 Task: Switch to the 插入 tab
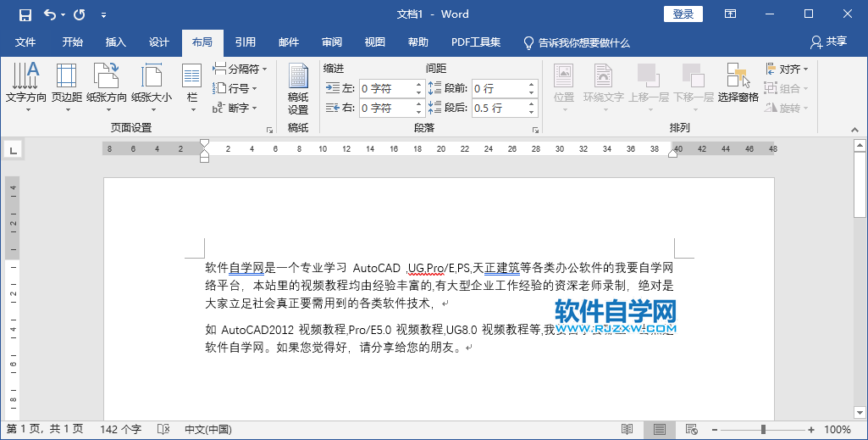click(116, 42)
